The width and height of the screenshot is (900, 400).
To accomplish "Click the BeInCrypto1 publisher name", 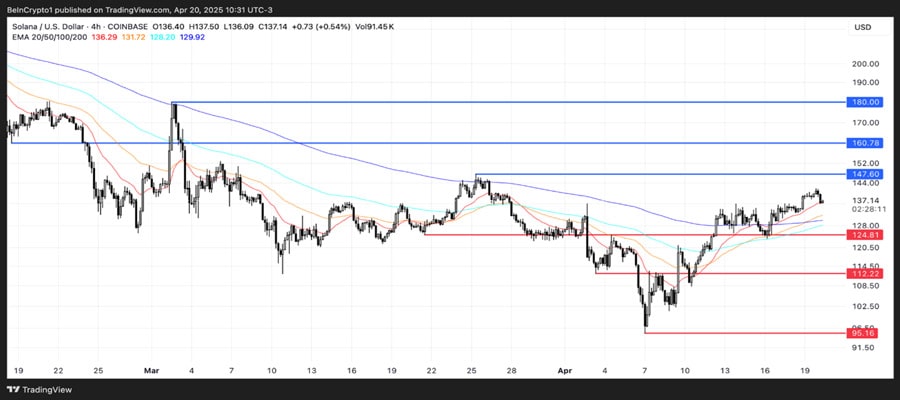I will 32,8.
